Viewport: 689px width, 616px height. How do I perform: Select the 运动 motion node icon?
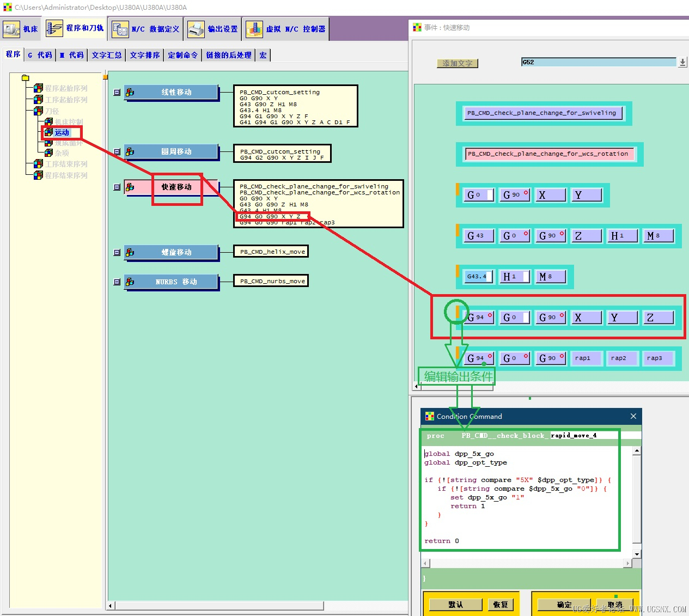tap(48, 132)
